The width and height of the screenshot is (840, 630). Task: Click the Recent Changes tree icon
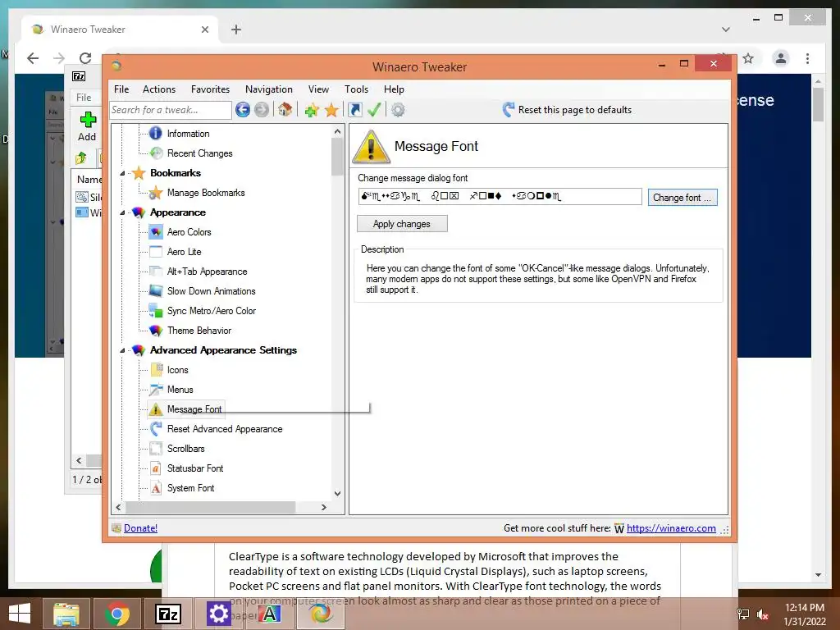point(156,153)
